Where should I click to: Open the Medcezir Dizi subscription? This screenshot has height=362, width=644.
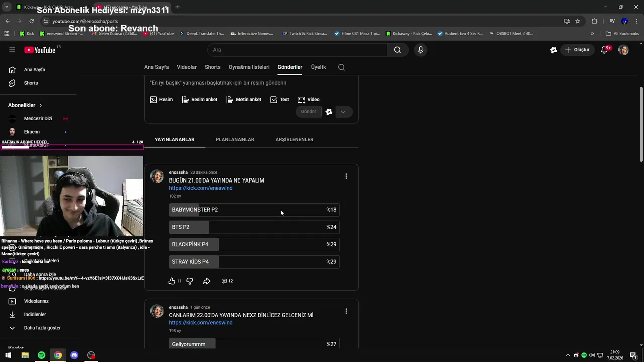coord(38,119)
